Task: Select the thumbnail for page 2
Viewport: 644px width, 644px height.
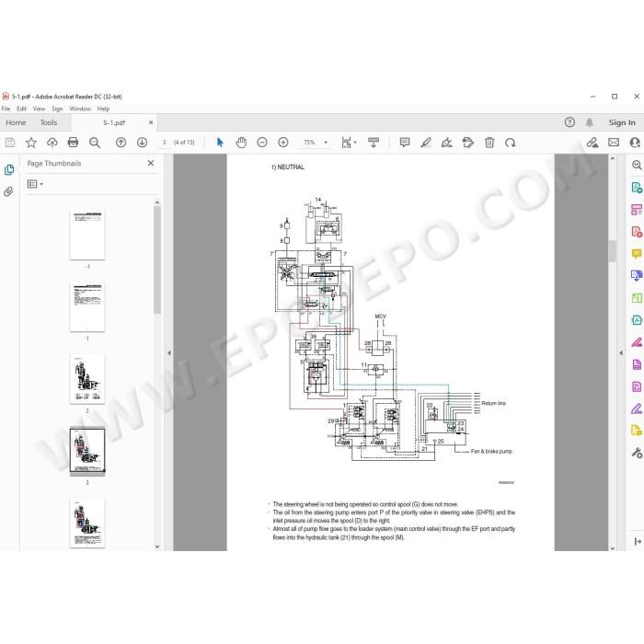Action: [x=87, y=378]
